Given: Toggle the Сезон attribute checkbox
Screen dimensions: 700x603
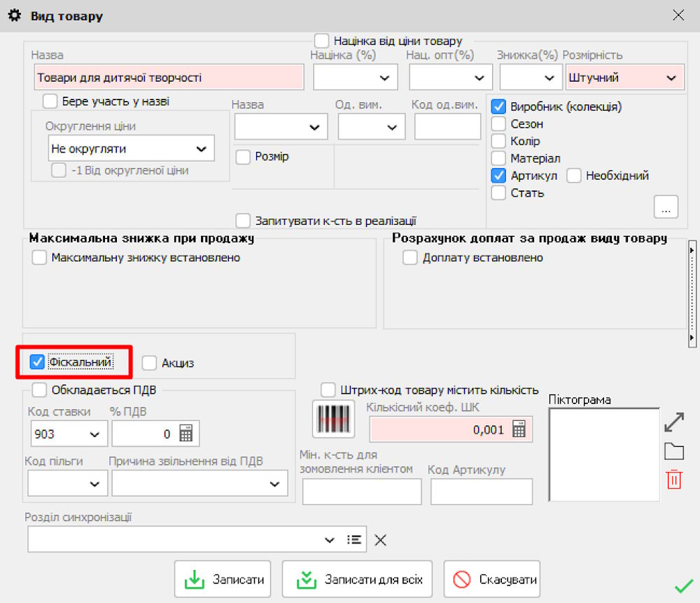Looking at the screenshot, I should tap(499, 124).
